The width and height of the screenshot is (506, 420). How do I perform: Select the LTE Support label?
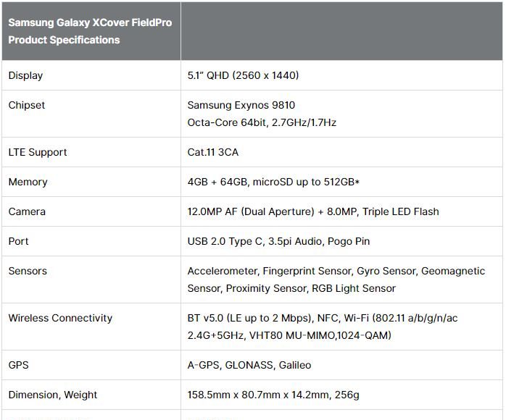(x=38, y=152)
